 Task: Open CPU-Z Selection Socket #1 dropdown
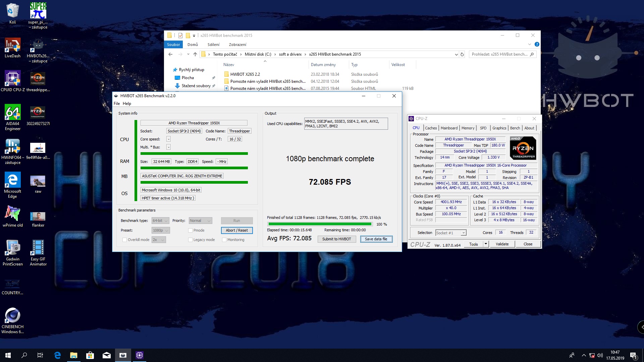[x=451, y=233]
